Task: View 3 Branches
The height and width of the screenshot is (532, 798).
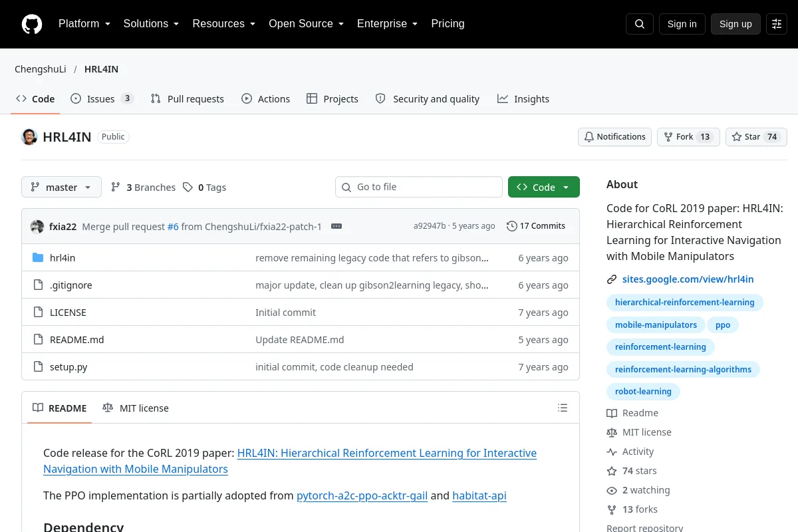Action: pyautogui.click(x=143, y=188)
